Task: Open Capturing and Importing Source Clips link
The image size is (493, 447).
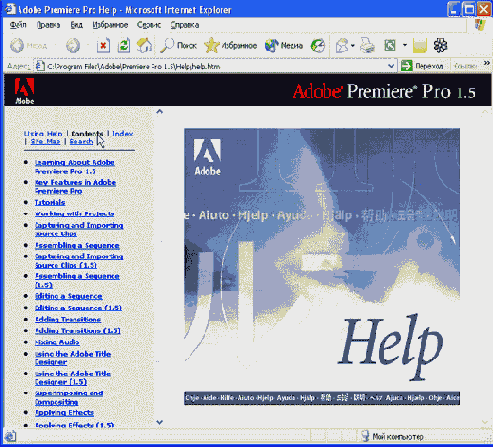Action: tap(79, 229)
